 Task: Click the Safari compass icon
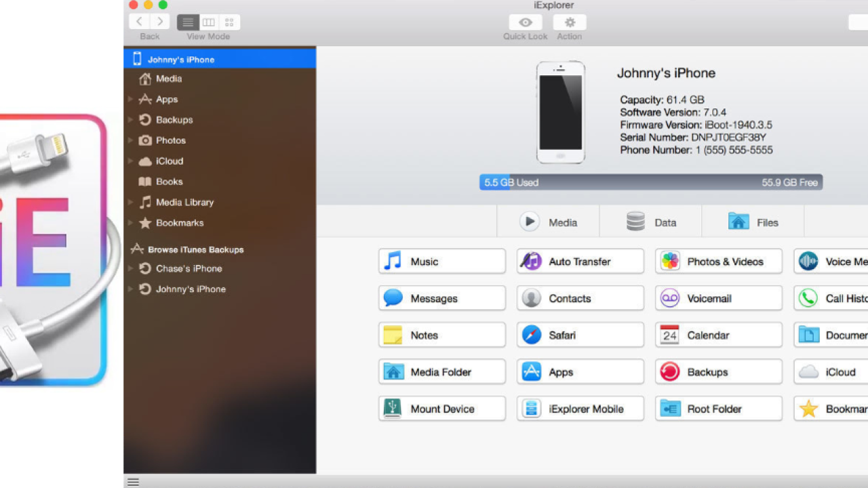coord(531,335)
